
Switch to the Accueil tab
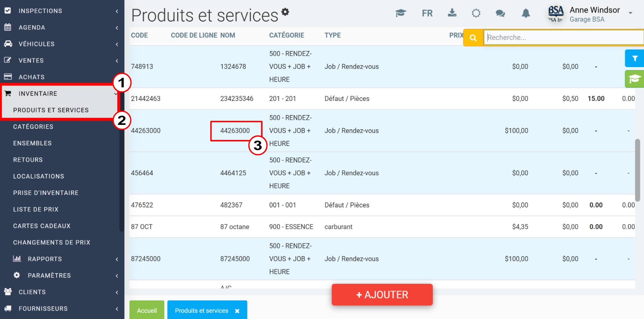click(x=147, y=310)
